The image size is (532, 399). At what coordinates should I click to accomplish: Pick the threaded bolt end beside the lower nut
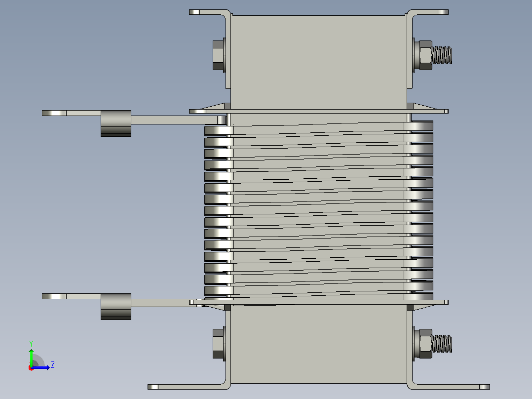coord(442,344)
